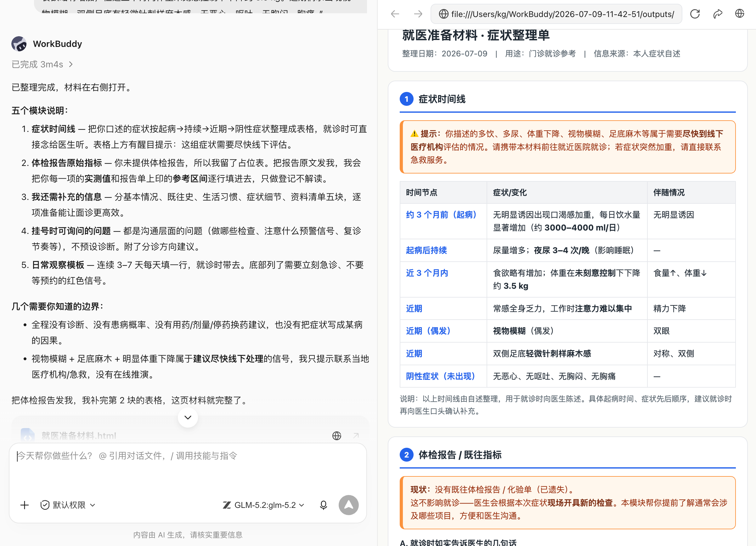Click the scroll-to-bottom chevron button
The width and height of the screenshot is (756, 546).
(x=188, y=417)
